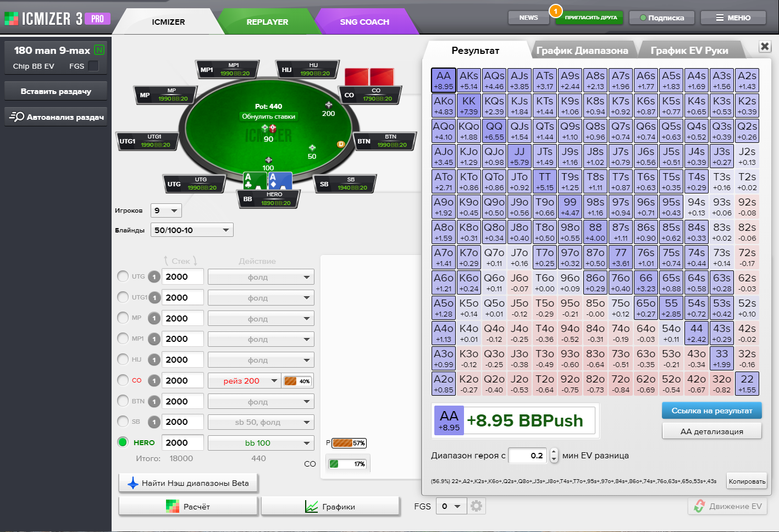Viewport: 779px width, 532px height.
Task: Click the BTN seat on the table
Action: pyautogui.click(x=384, y=141)
